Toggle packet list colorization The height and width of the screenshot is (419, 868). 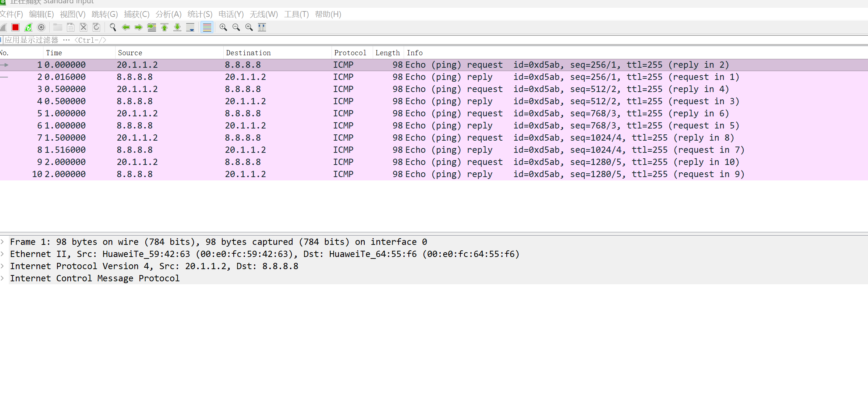tap(207, 27)
